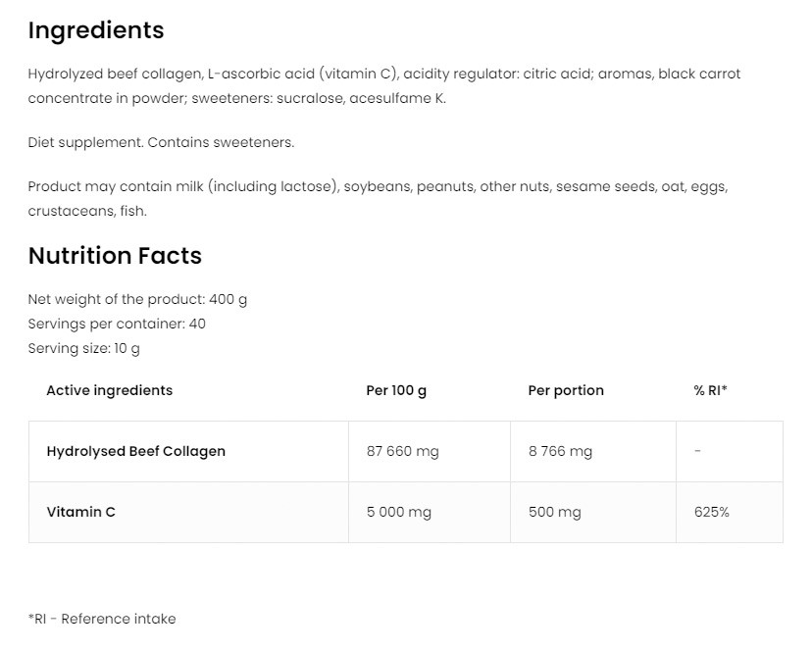This screenshot has height=651, width=812.
Task: Select the Hydrolysed Beef Collagen row label
Action: tap(135, 451)
